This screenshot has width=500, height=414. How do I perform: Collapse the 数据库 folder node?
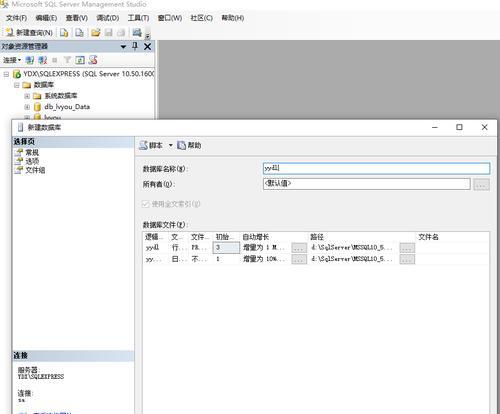pyautogui.click(x=17, y=85)
